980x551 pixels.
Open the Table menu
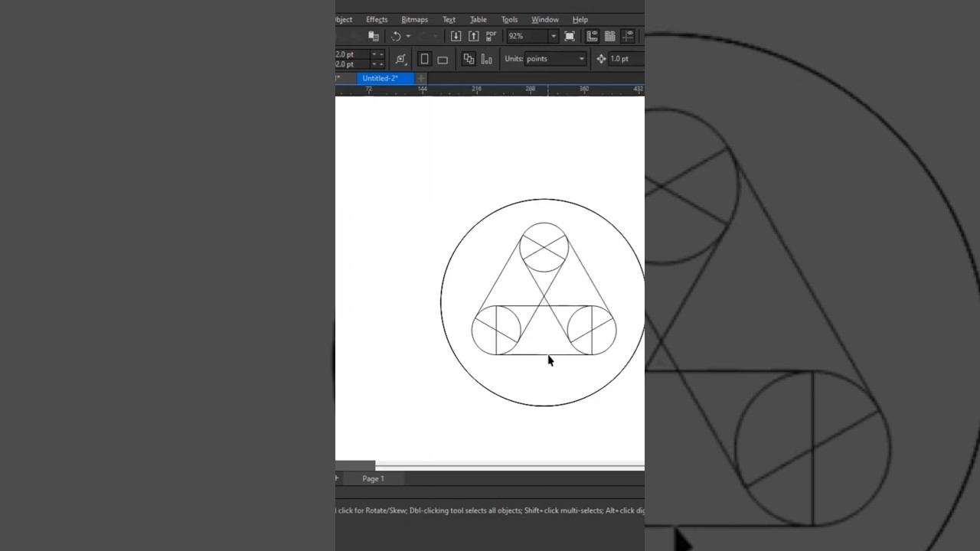point(478,19)
